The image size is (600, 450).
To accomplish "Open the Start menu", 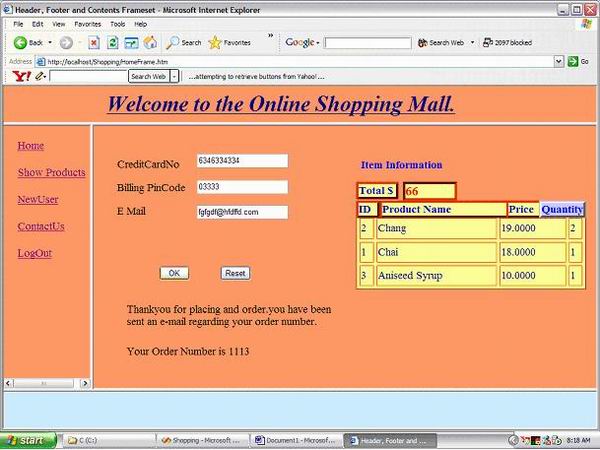I will pos(28,440).
